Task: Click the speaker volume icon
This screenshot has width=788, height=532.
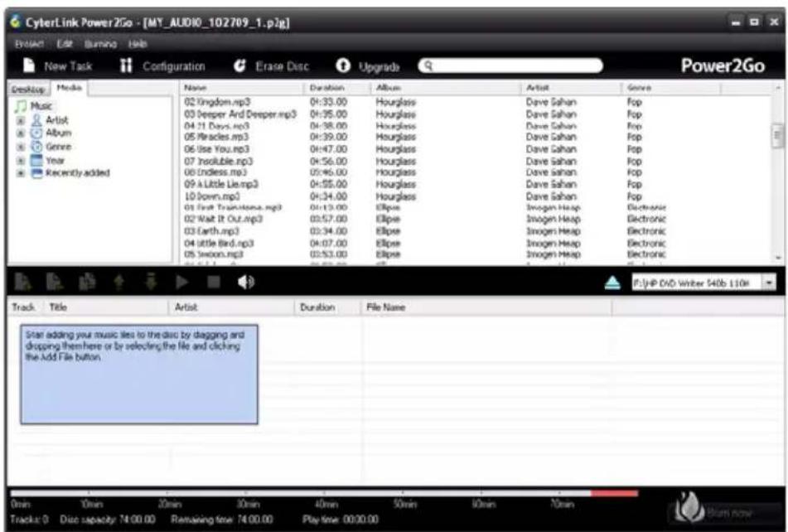Action: point(246,283)
